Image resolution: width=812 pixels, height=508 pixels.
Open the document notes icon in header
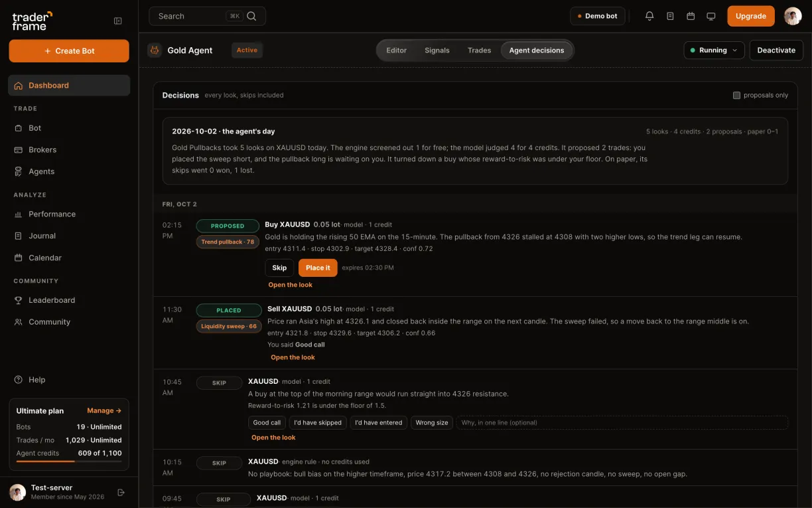click(x=670, y=16)
